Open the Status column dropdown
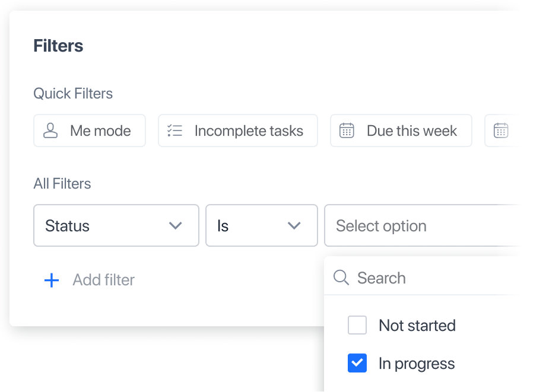This screenshot has width=546, height=392. pyautogui.click(x=116, y=225)
